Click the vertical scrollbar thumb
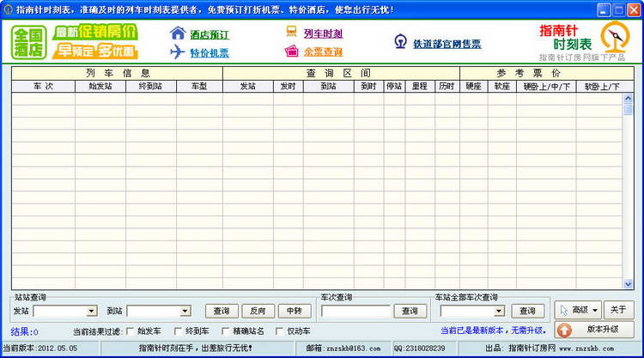The width and height of the screenshot is (644, 358). pyautogui.click(x=628, y=109)
